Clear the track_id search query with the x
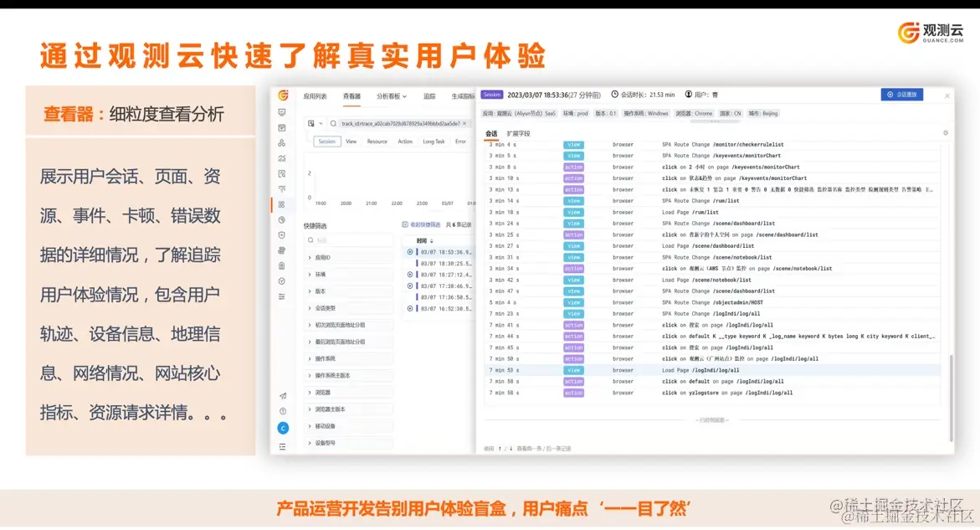Image resolution: width=980 pixels, height=530 pixels. pos(464,124)
